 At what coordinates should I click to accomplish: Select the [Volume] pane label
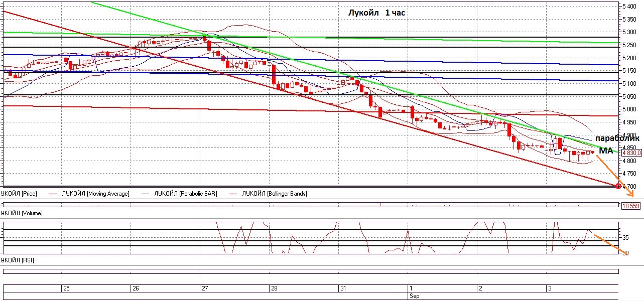22,213
